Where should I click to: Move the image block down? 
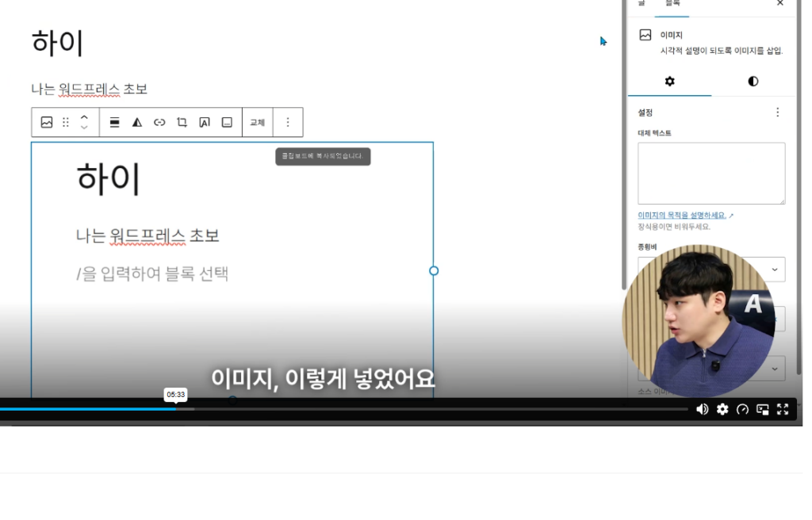[84, 127]
